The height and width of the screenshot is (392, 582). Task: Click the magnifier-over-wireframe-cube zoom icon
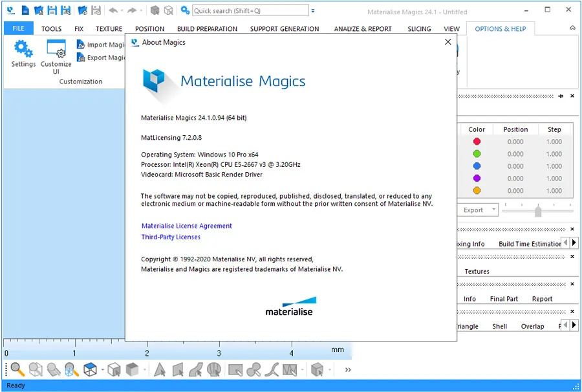[36, 370]
